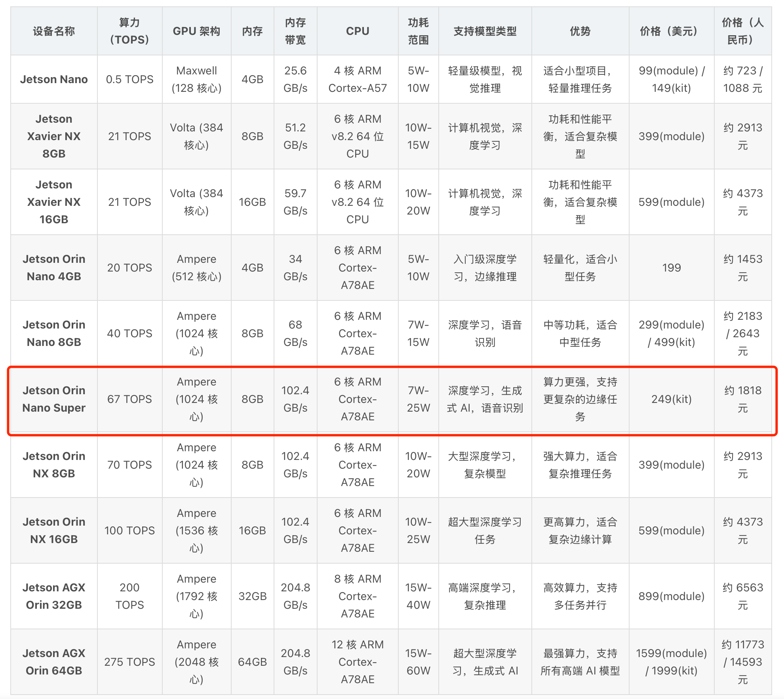Click the 内存带宽 column header

[x=295, y=31]
